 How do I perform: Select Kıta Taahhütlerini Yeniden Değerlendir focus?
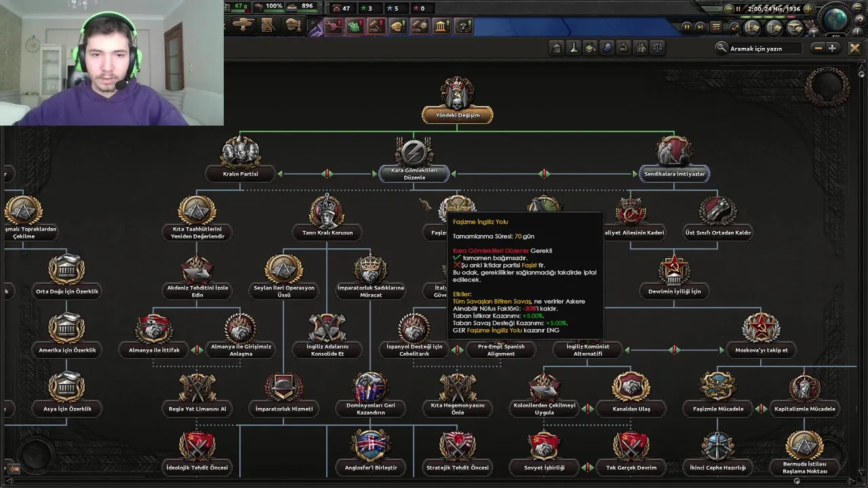tap(197, 218)
